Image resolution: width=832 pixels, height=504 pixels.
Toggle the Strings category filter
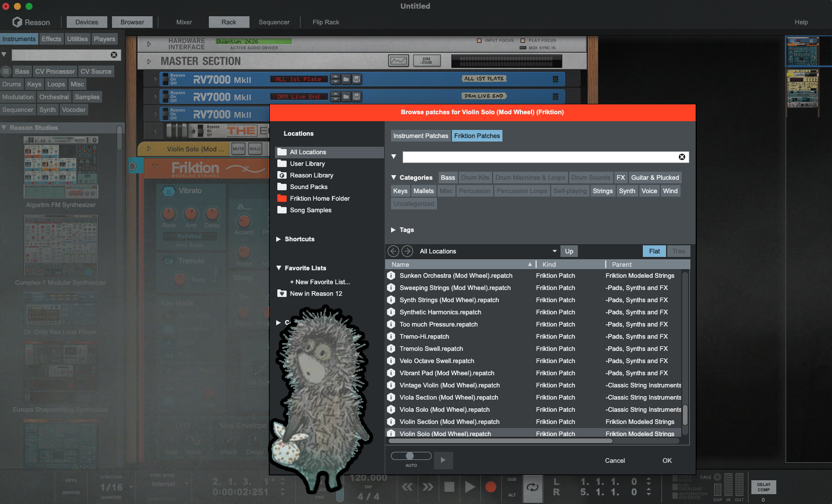(603, 191)
